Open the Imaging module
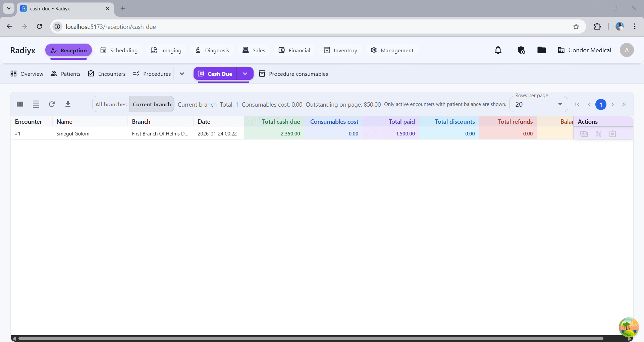Image resolution: width=644 pixels, height=342 pixels. tap(166, 50)
